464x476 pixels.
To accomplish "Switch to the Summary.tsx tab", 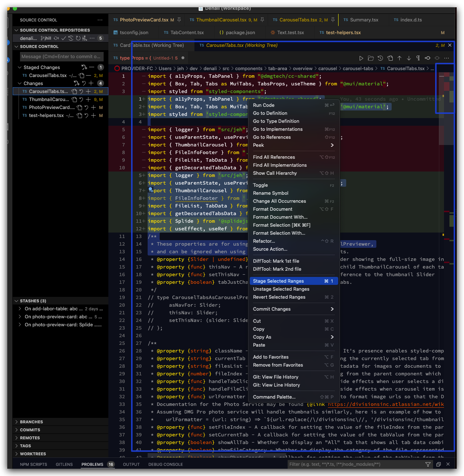I will [364, 20].
